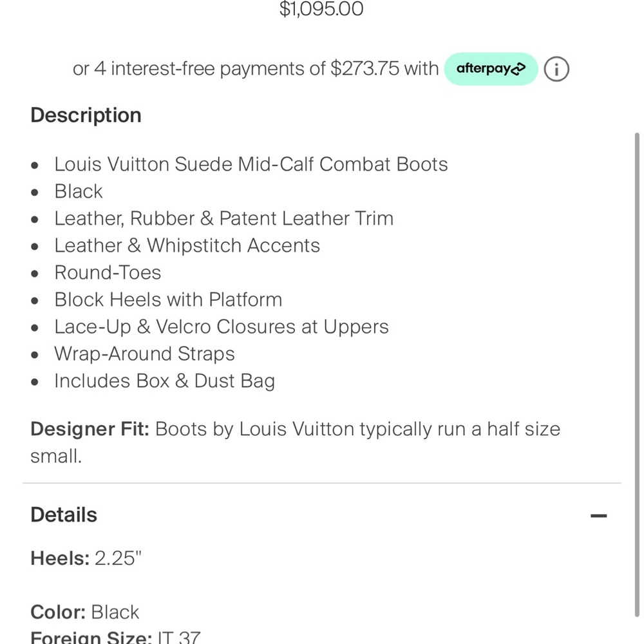Click the interest-free payments of $273.75 text

256,69
